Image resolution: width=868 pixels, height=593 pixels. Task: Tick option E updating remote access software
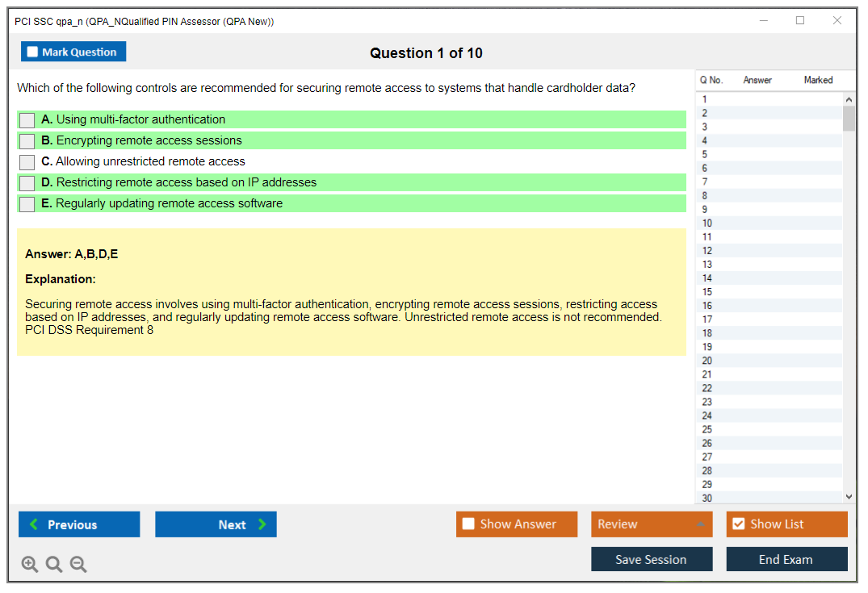tap(27, 204)
